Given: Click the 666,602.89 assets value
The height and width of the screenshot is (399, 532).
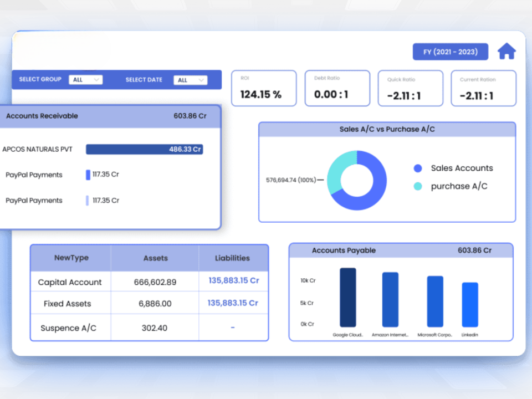Looking at the screenshot, I should click(x=155, y=282).
